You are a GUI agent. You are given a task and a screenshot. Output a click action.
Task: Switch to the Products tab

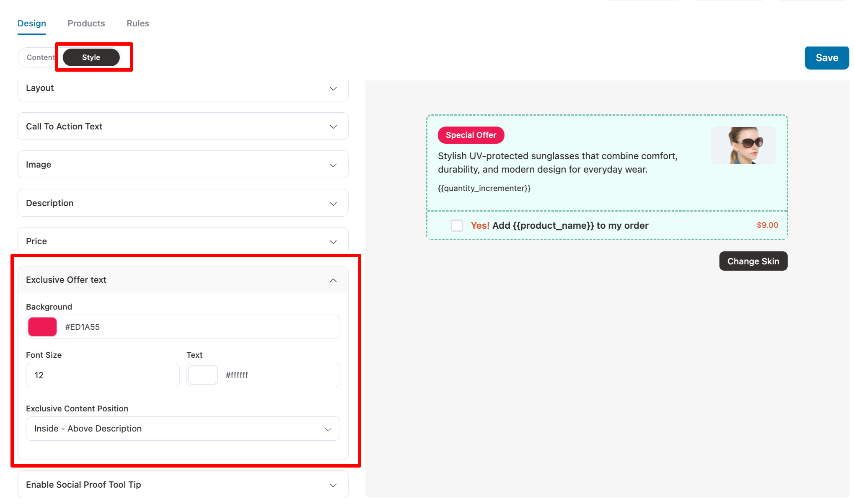point(86,23)
